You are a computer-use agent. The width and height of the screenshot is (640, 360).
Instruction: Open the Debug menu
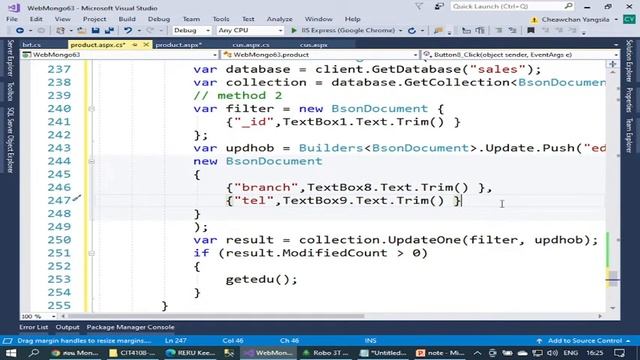click(x=159, y=19)
